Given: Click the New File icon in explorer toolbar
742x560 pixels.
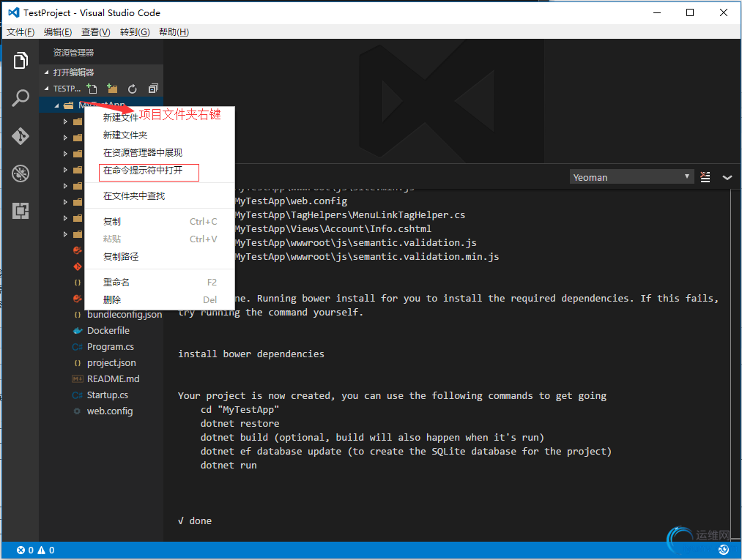Looking at the screenshot, I should [92, 89].
